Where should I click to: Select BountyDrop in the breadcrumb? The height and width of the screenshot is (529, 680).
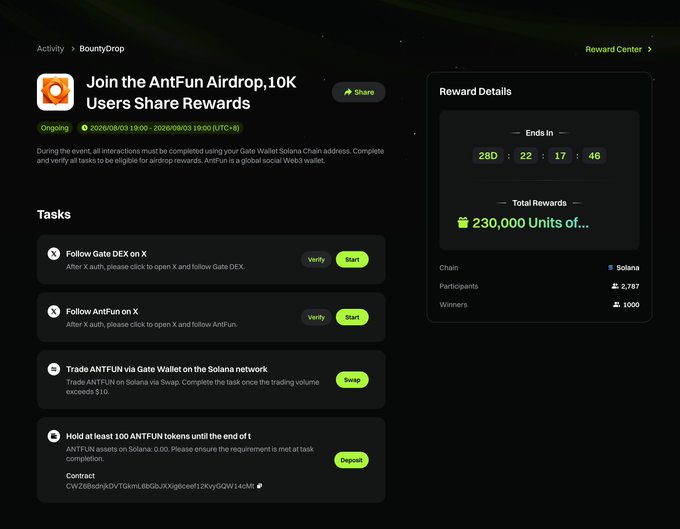(x=101, y=49)
